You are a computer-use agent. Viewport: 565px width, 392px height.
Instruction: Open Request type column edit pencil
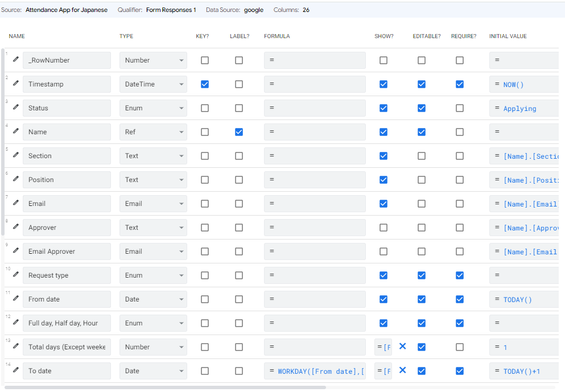15,274
